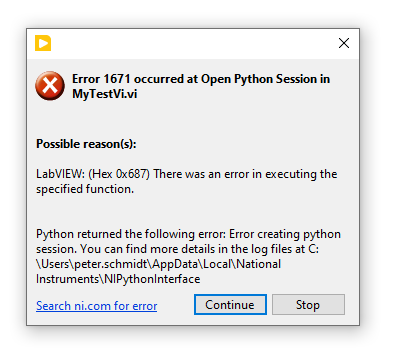Click the red error X icon

point(50,86)
